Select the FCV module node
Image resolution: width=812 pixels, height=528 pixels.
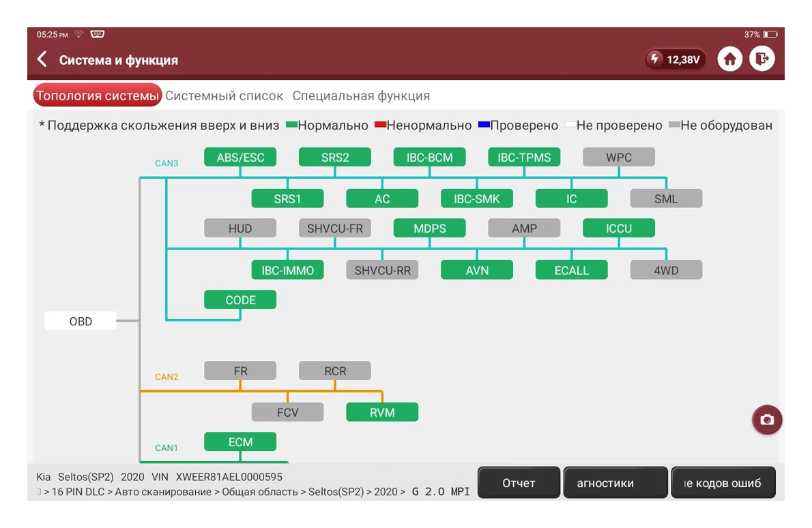click(287, 412)
